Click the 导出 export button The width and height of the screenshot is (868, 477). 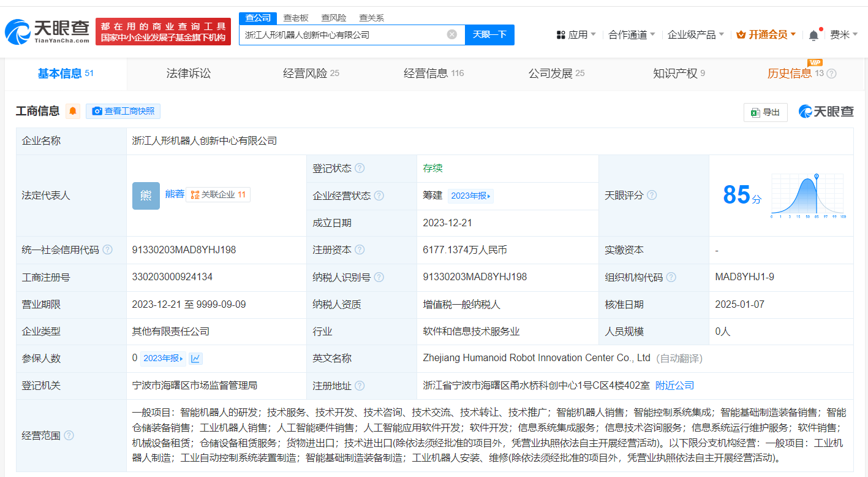pos(765,112)
